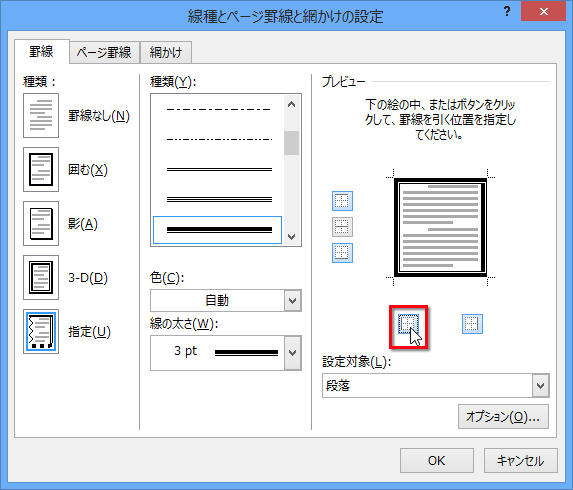Click the 3-D(D) label
The image size is (573, 490).
point(88,278)
